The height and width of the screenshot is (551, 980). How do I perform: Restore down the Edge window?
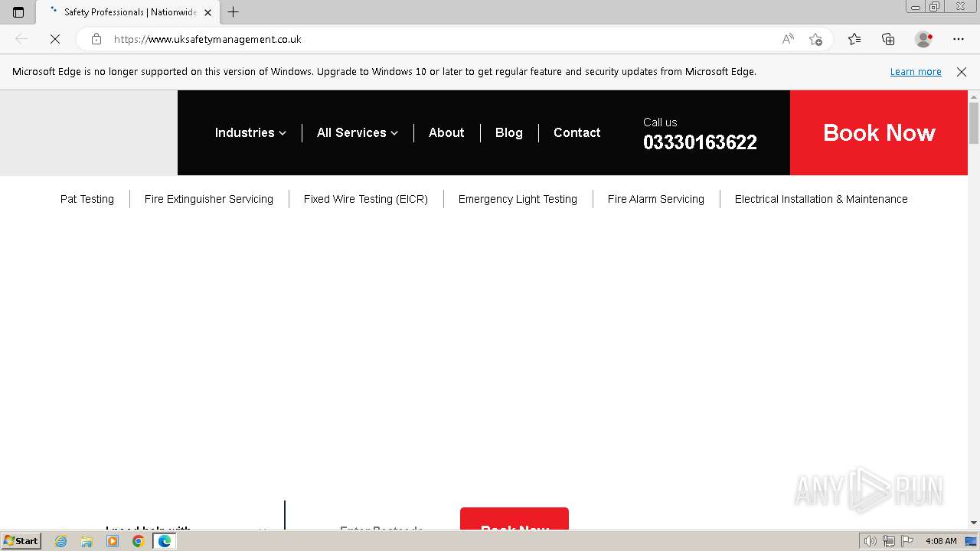pyautogui.click(x=935, y=6)
